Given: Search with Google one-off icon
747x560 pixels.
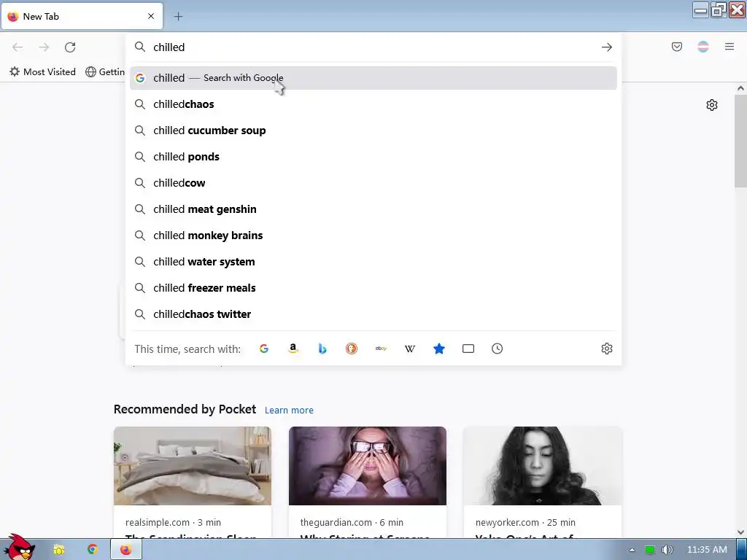Looking at the screenshot, I should tap(264, 349).
